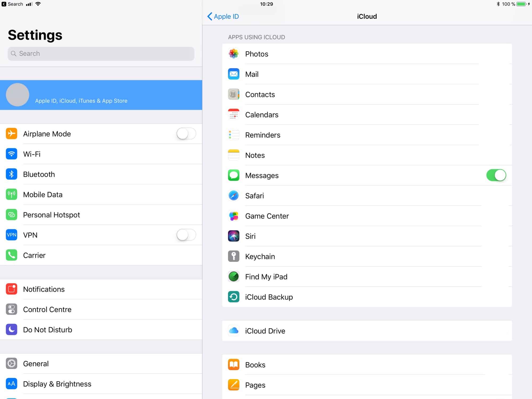The image size is (532, 399).
Task: Navigate back to Apple ID settings
Action: pyautogui.click(x=223, y=16)
